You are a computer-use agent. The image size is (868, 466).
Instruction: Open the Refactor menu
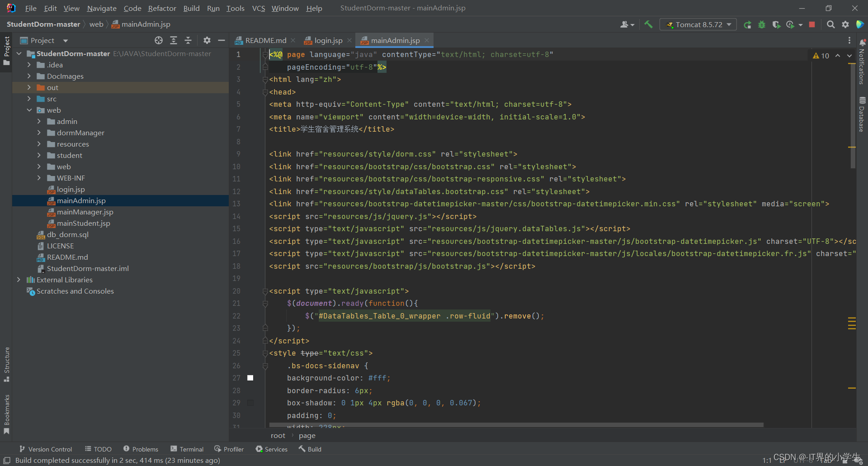162,8
